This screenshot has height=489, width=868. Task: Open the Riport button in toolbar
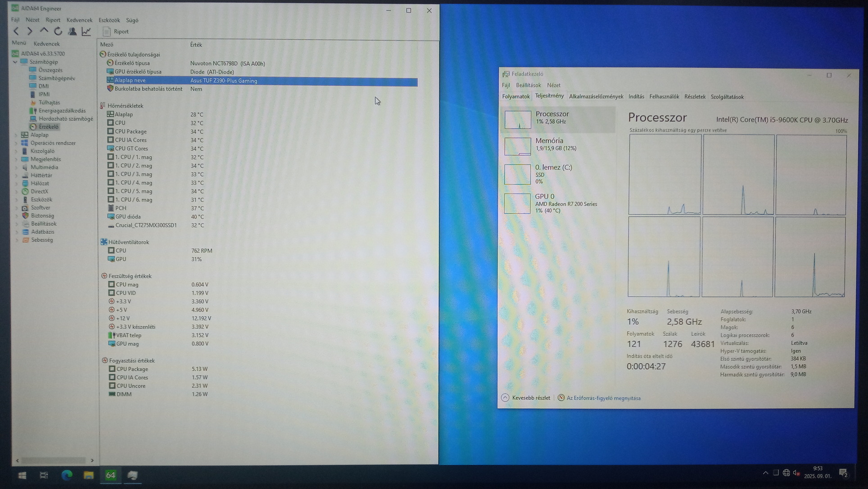pos(116,31)
